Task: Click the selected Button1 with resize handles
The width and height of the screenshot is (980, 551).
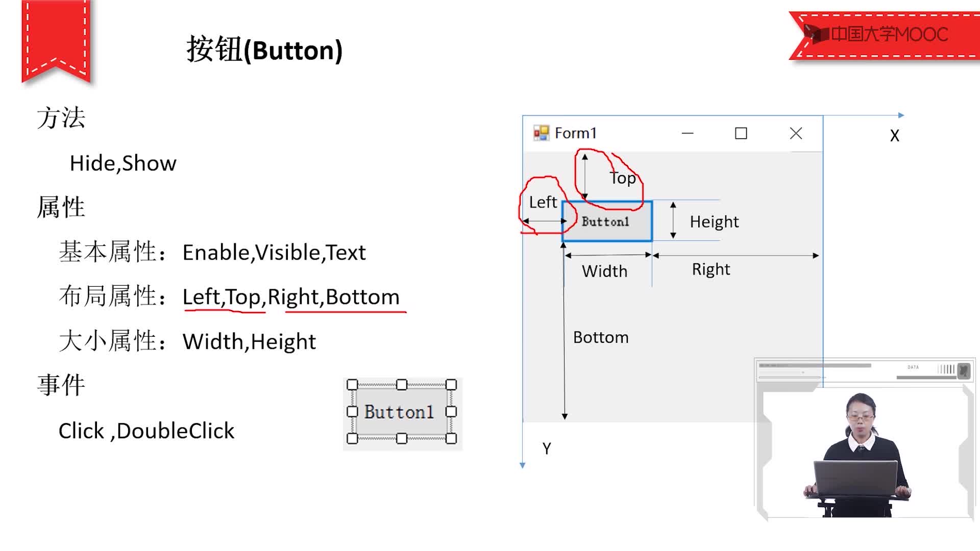Action: tap(402, 412)
